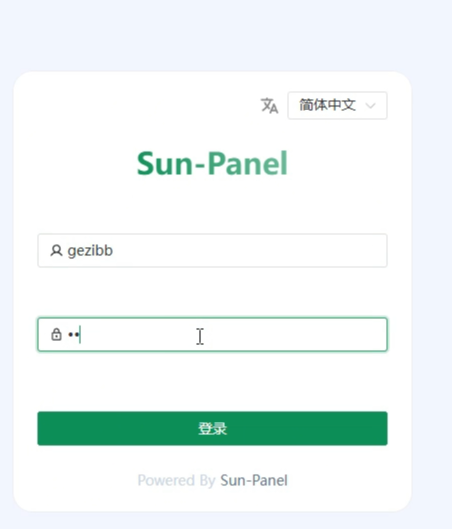This screenshot has height=529, width=452.
Task: Click the 登录 label text on button
Action: (212, 428)
